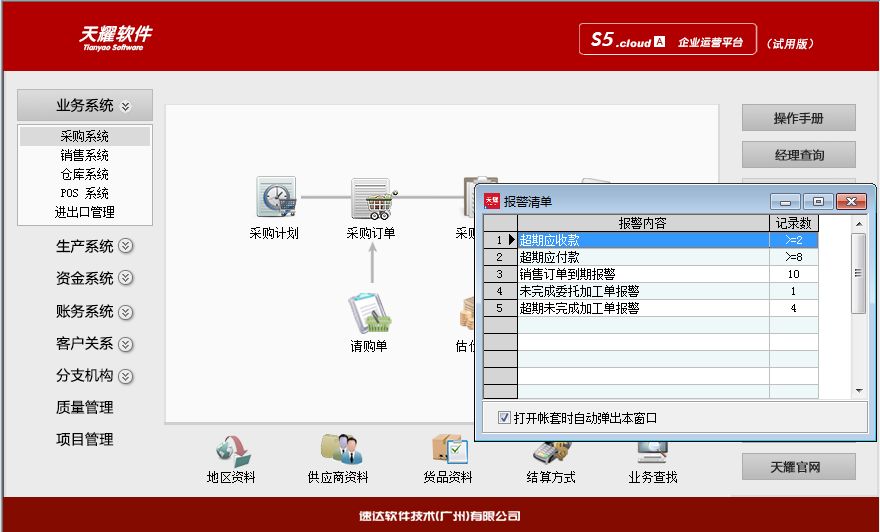The height and width of the screenshot is (532, 880).
Task: Select the 超期未完成加工单报警 row
Action: coord(650,308)
